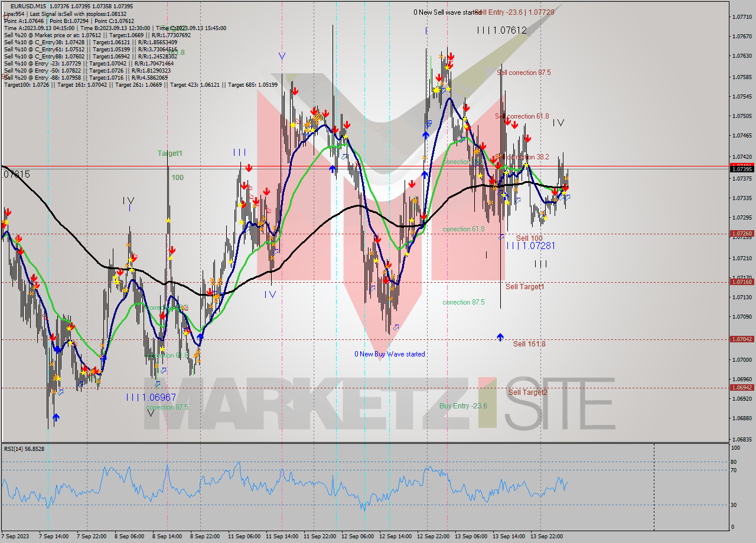Click the 1.07630 price axis label
This screenshot has height=543, width=756.
tap(742, 56)
